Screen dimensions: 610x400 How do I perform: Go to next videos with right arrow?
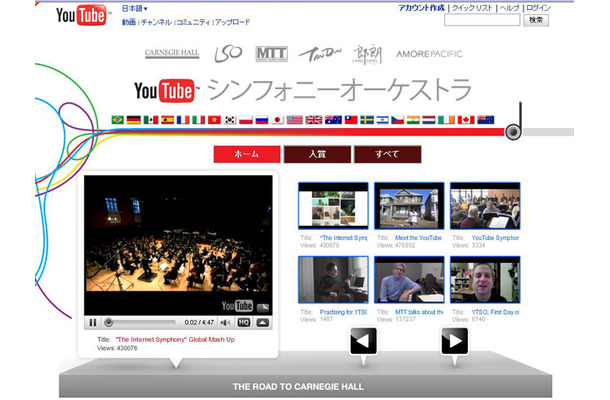pyautogui.click(x=454, y=341)
